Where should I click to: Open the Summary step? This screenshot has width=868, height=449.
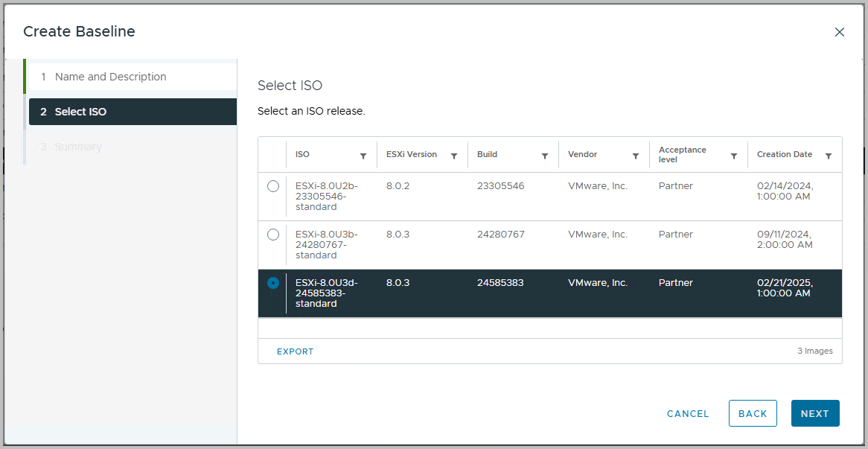[x=77, y=146]
